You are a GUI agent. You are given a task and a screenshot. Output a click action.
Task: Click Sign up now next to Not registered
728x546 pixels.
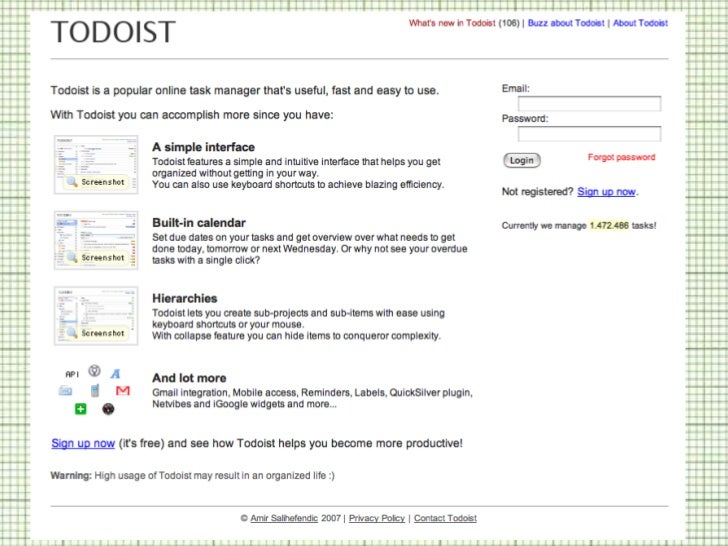tap(606, 192)
